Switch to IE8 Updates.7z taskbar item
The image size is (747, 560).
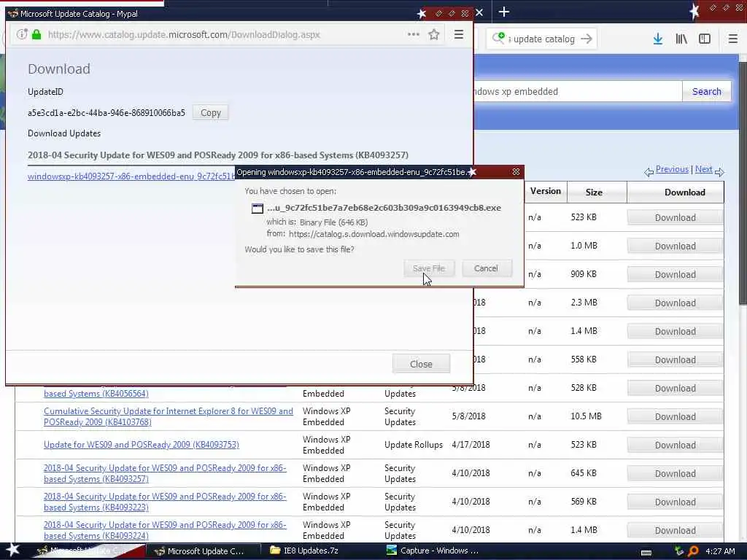tap(305, 551)
